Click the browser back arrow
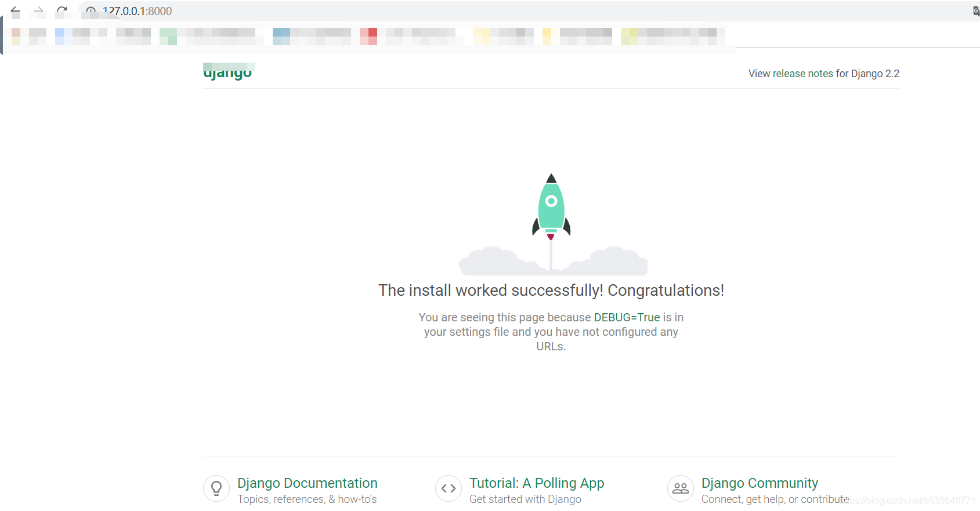This screenshot has height=511, width=980. pyautogui.click(x=16, y=10)
